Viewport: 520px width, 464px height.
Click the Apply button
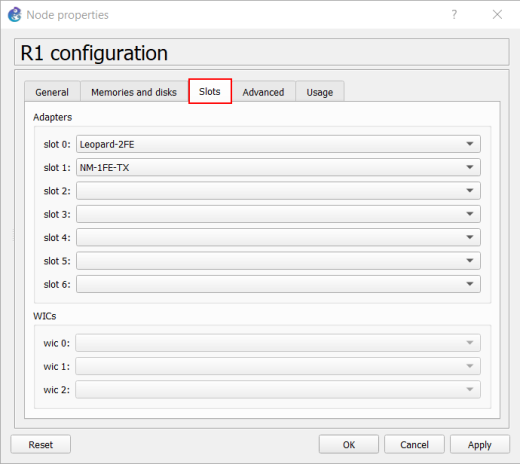pyautogui.click(x=480, y=444)
